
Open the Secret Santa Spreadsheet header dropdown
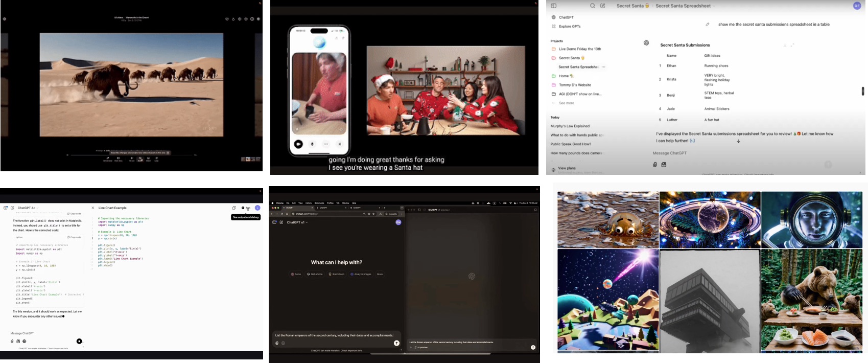(685, 6)
